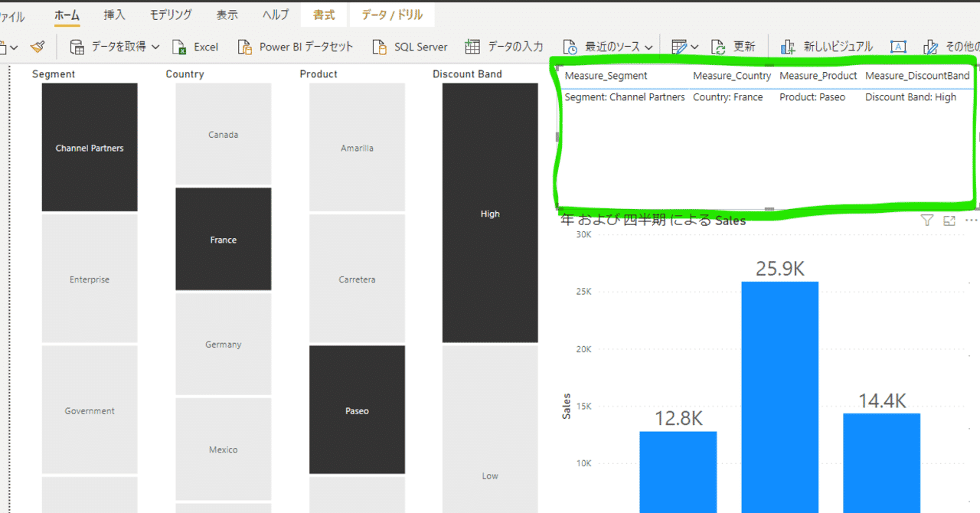Viewport: 980px width, 513px height.
Task: Click the 'Discount Band: High' table cell
Action: (910, 97)
